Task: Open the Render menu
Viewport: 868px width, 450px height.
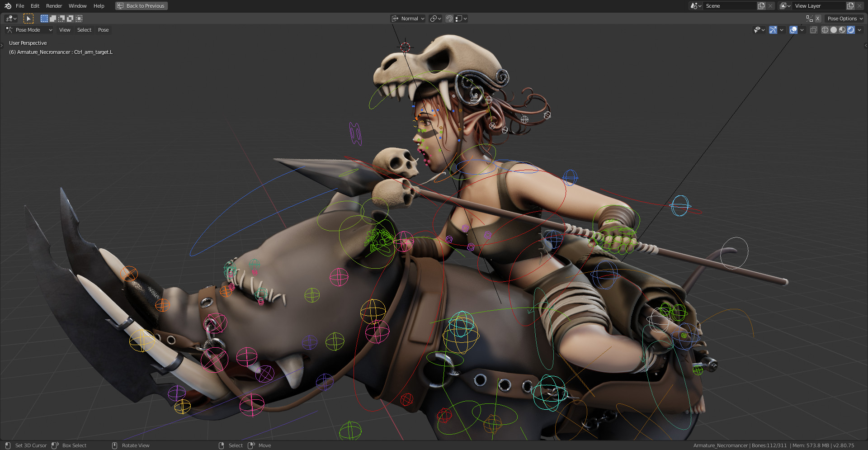Action: 54,6
